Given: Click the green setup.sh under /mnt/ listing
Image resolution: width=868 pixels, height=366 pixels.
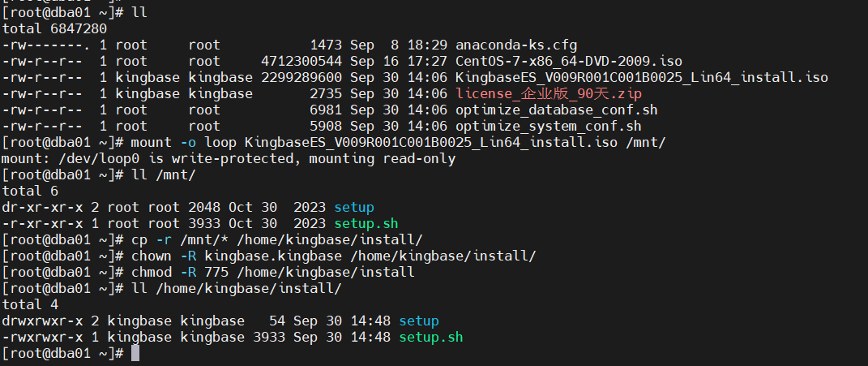Looking at the screenshot, I should point(366,224).
